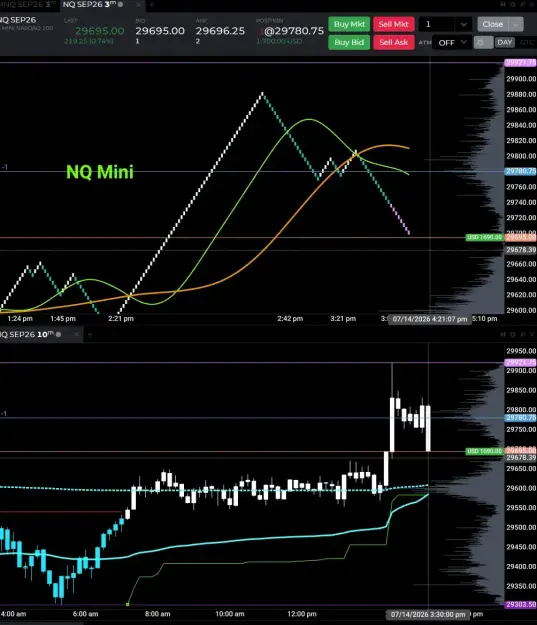Open ATM settings gear icon

pos(483,42)
